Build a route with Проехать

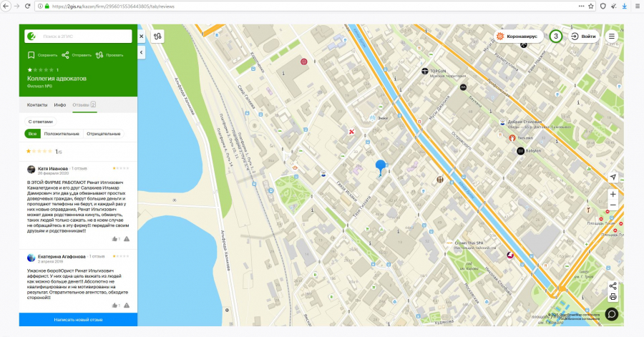click(109, 55)
